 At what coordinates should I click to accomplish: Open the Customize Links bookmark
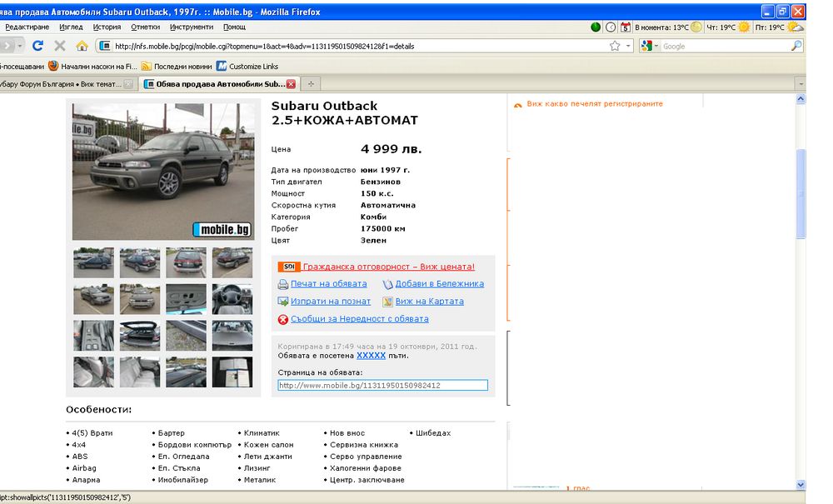point(247,67)
